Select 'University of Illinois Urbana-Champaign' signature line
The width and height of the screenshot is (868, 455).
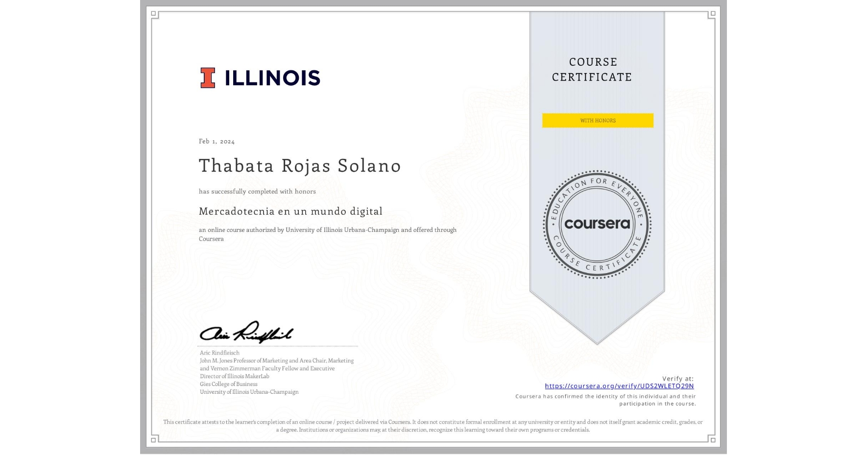(249, 392)
